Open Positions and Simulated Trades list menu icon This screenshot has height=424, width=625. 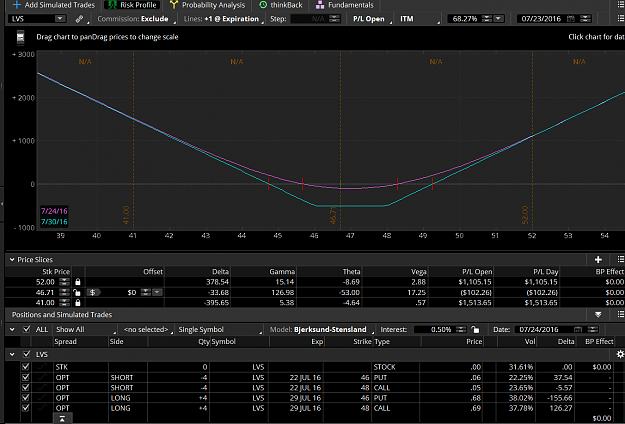[x=621, y=314]
